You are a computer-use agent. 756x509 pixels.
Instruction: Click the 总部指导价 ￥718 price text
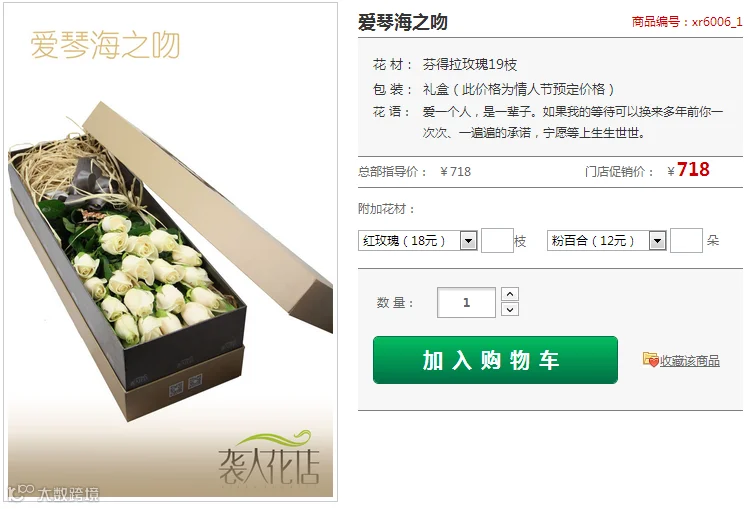pos(415,172)
